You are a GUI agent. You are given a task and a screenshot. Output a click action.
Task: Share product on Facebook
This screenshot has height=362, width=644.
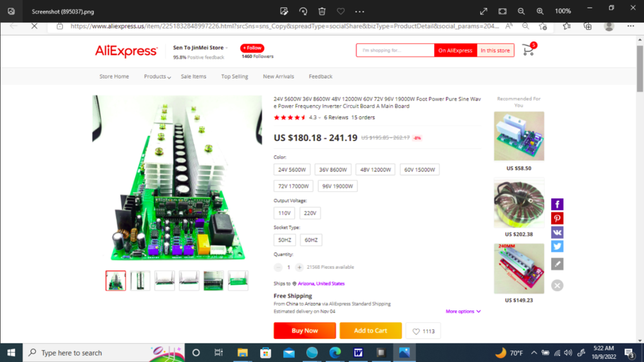[557, 204]
